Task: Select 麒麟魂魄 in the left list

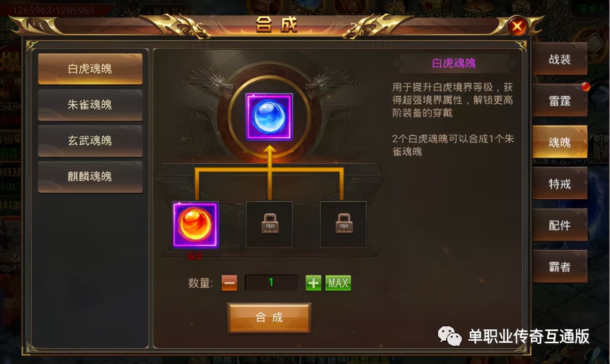Action: [x=90, y=177]
